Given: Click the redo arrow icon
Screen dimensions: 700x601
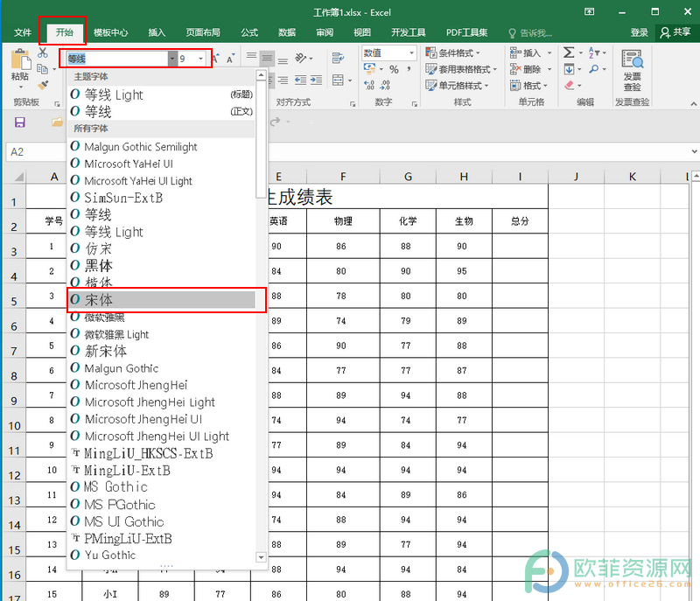Looking at the screenshot, I should (275, 122).
